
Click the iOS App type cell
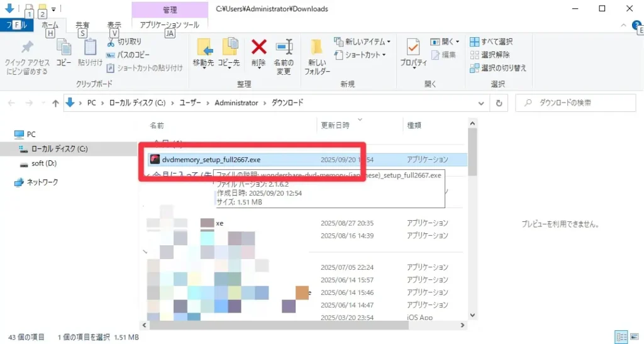click(419, 318)
